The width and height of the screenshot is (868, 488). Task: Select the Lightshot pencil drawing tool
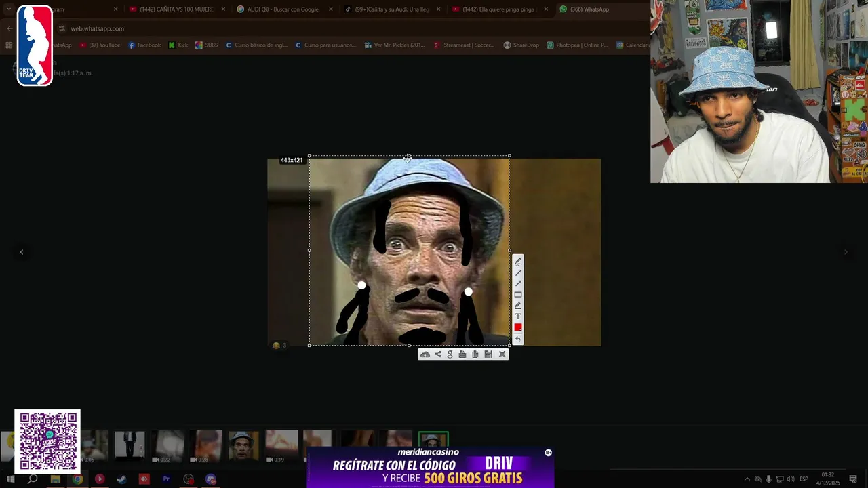pyautogui.click(x=518, y=262)
